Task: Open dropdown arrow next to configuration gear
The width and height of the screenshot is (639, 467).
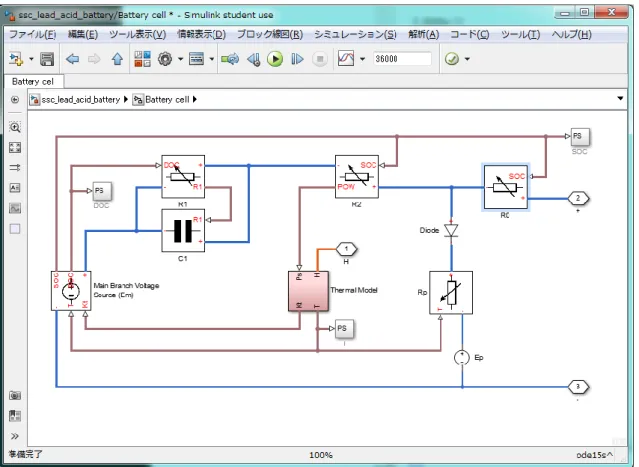Action: [x=181, y=59]
